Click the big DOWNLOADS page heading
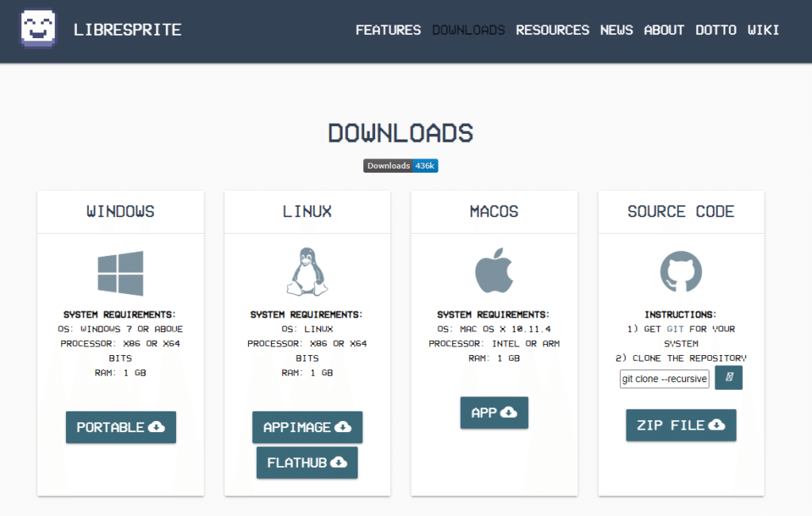 pyautogui.click(x=400, y=133)
